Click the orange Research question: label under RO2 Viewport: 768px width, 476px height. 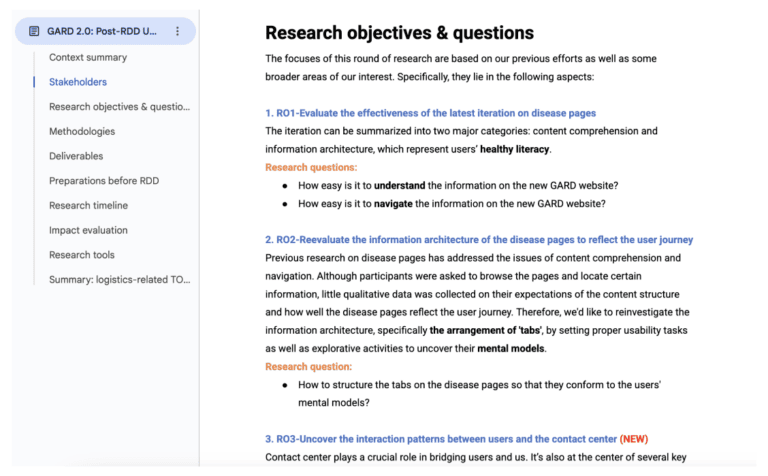309,367
